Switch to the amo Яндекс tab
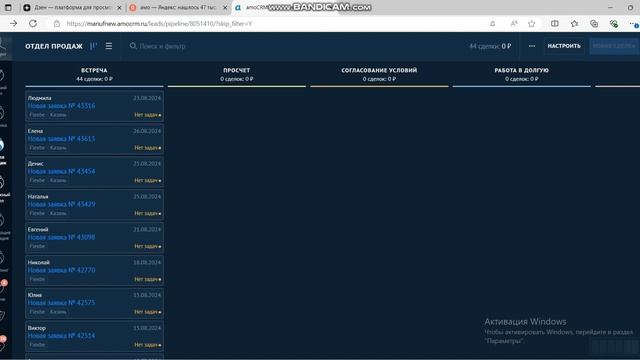The height and width of the screenshot is (360, 640). tap(178, 7)
